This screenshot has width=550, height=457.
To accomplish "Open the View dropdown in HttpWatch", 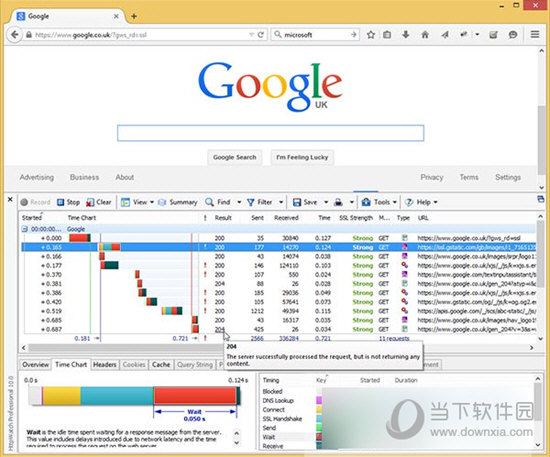I will coord(137,202).
